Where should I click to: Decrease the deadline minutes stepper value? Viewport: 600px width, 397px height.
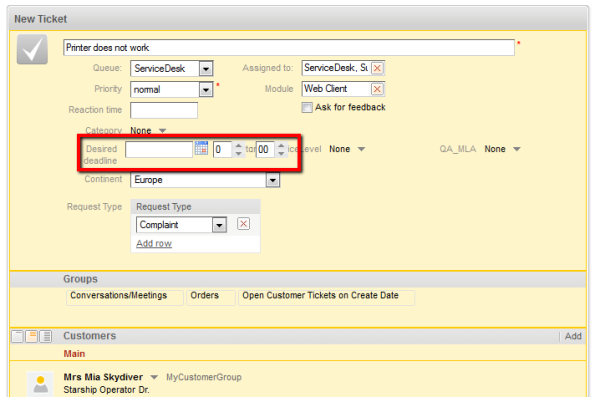point(281,153)
